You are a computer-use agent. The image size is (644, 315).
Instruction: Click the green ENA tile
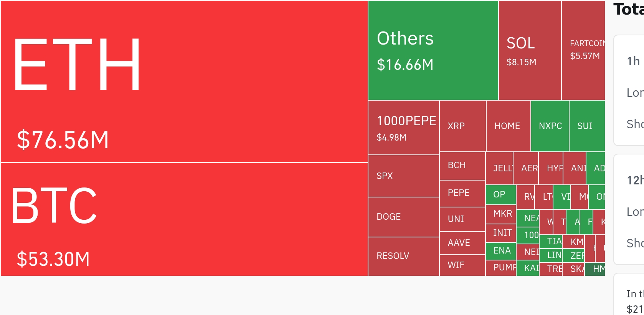tap(501, 251)
